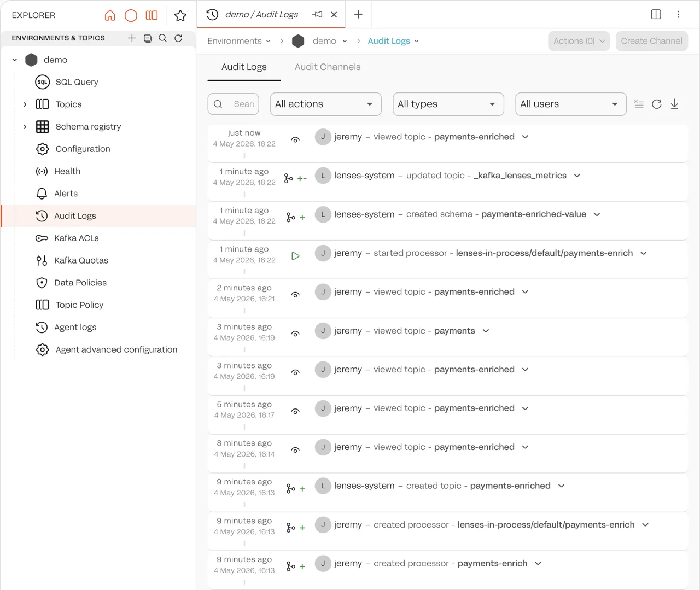The image size is (700, 590).
Task: Click the clear filters icon next to All users
Action: coord(639,103)
